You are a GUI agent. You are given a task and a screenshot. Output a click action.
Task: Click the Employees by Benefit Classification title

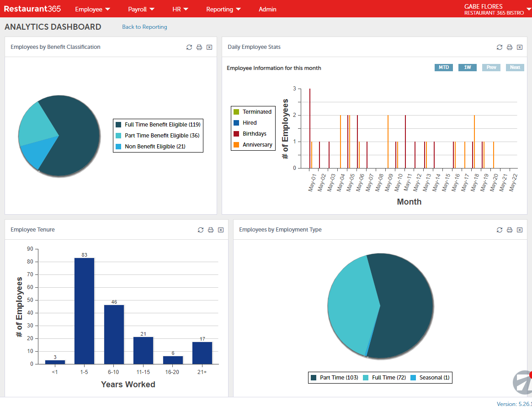coord(55,47)
